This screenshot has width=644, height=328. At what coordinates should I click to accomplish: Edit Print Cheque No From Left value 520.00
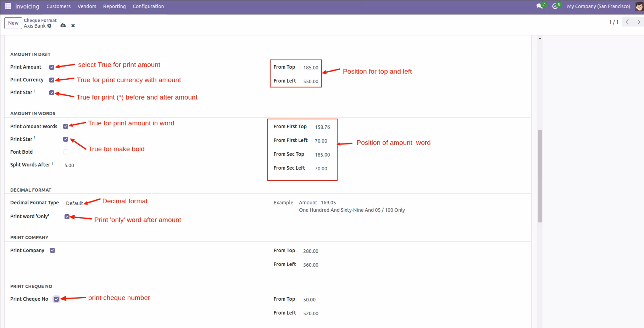coord(311,313)
